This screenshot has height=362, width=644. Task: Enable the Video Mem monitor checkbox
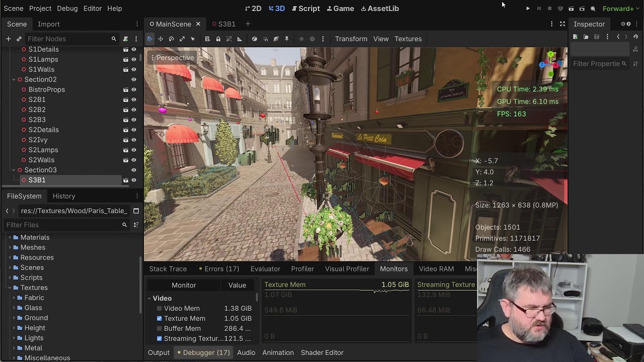(x=159, y=308)
